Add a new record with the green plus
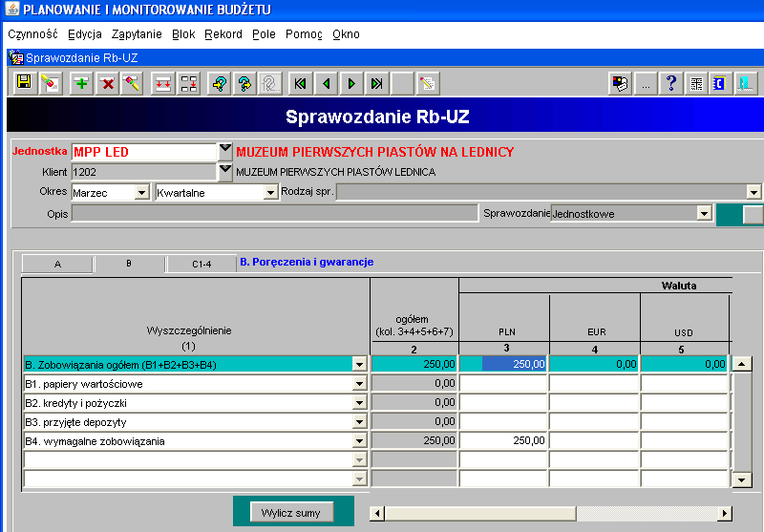 [x=81, y=83]
